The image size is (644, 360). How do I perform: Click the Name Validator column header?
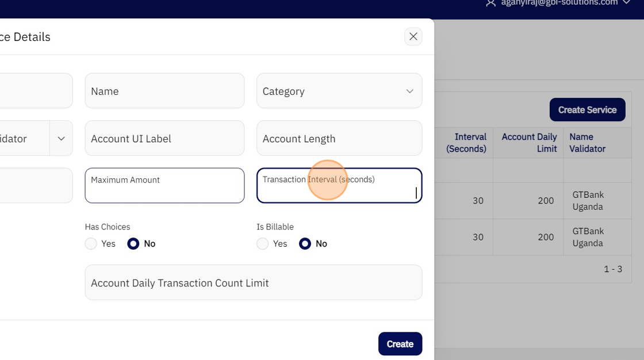coord(587,143)
